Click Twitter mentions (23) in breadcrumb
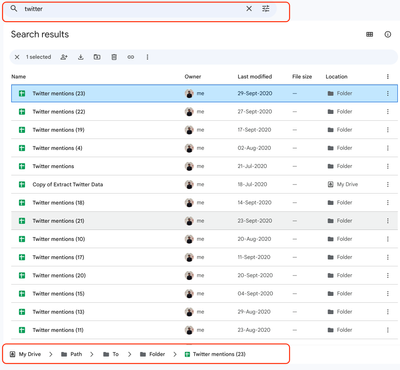 click(x=215, y=354)
